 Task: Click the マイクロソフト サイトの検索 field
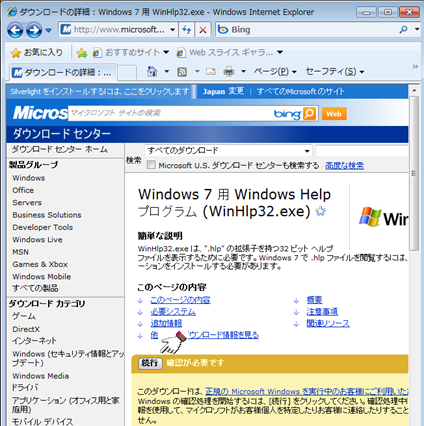170,113
